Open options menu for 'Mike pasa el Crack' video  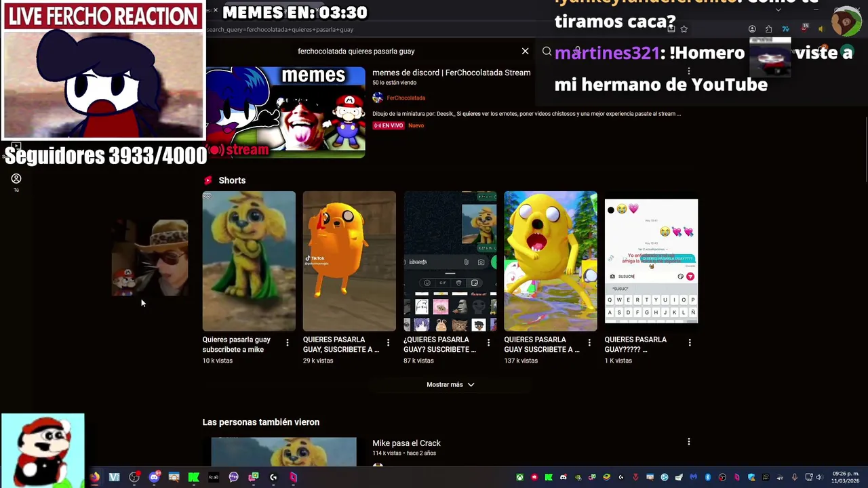coord(689,442)
